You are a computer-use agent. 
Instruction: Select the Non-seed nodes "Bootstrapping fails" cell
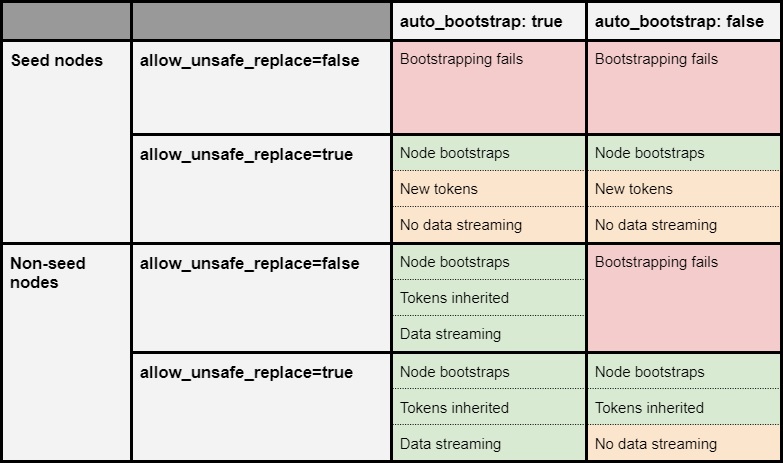pyautogui.click(x=656, y=262)
